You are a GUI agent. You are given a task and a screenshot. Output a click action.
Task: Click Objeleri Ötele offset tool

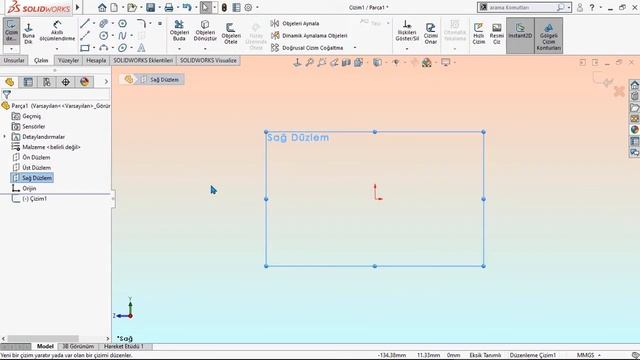(x=231, y=33)
